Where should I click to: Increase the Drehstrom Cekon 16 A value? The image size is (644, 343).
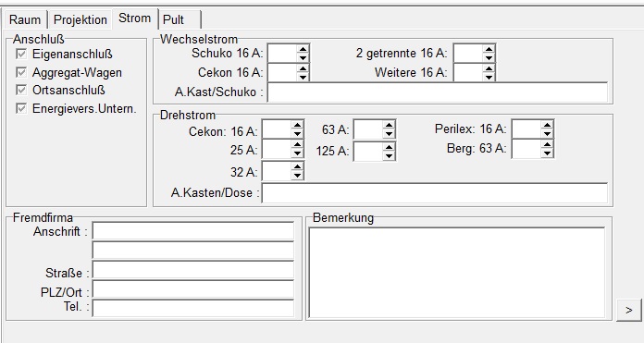coord(297,125)
